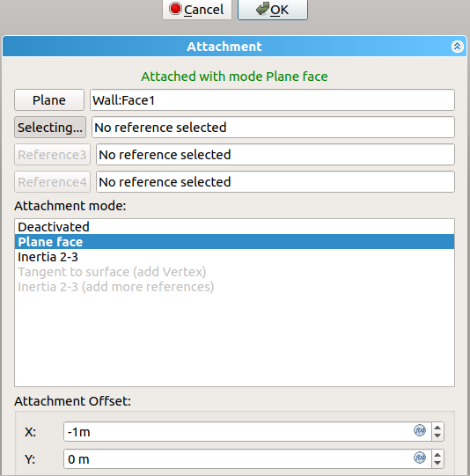
Task: Decrease X offset with down arrow
Action: pos(437,436)
